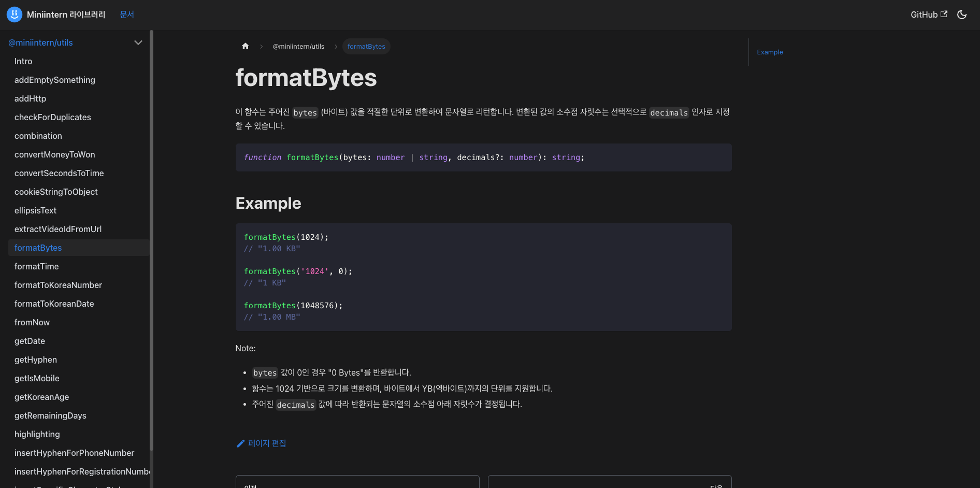Select the active formatBytes sidebar item
This screenshot has width=980, height=488.
(79, 248)
